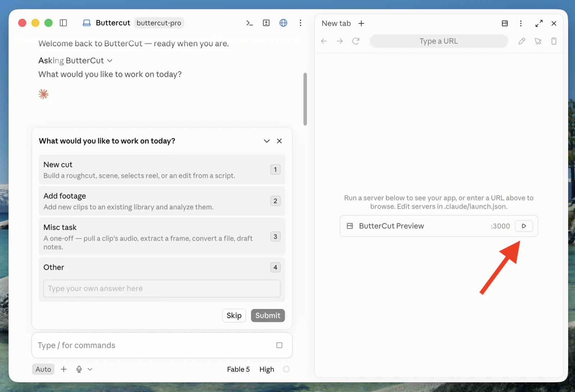This screenshot has height=392, width=575.
Task: Close the browser preview pane
Action: (x=554, y=23)
